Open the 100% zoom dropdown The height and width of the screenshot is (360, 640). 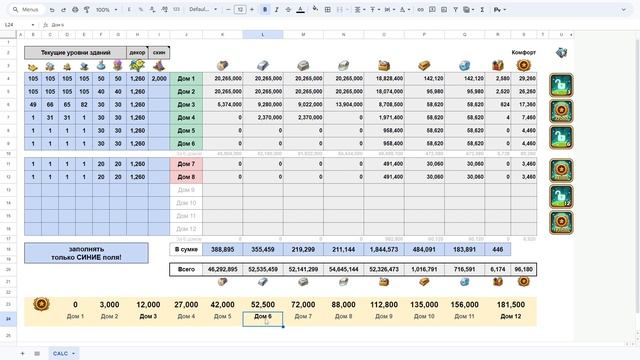point(107,10)
